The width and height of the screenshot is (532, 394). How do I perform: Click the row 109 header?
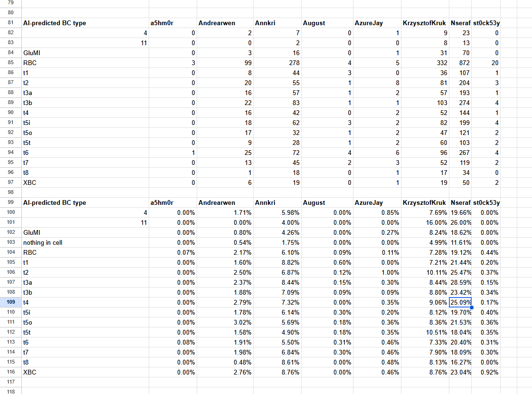click(10, 302)
